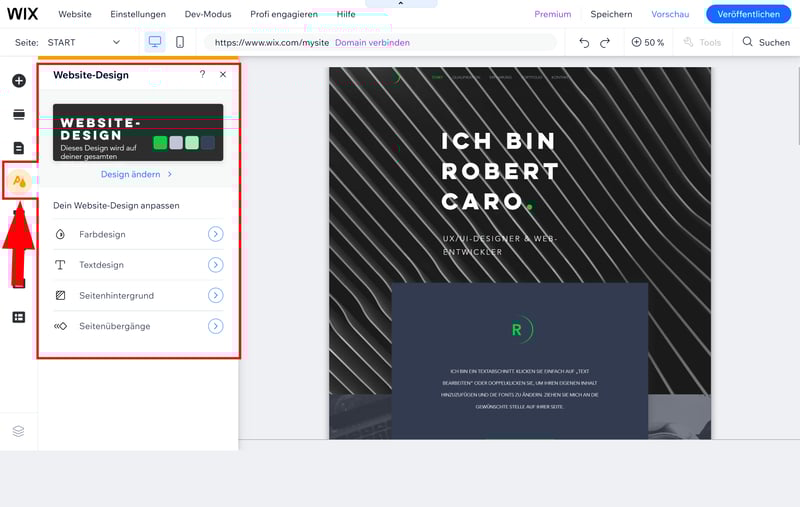Click the Undo arrow
800x507 pixels.
click(584, 43)
